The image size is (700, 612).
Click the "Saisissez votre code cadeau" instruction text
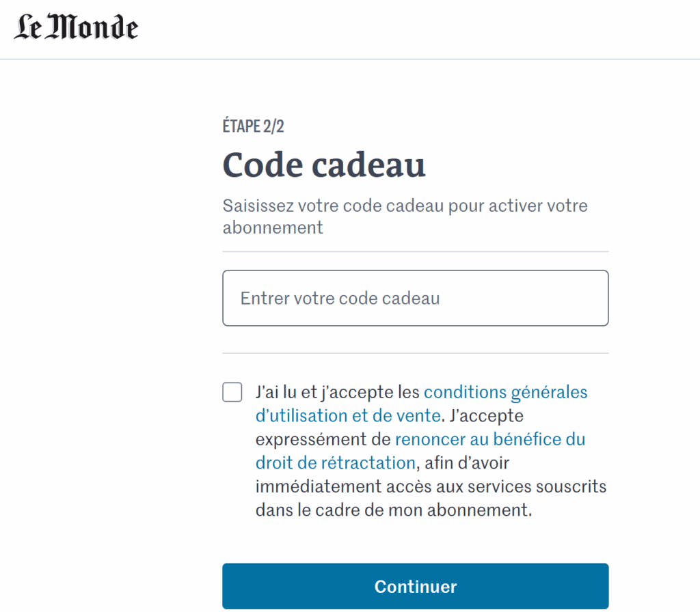333,206
